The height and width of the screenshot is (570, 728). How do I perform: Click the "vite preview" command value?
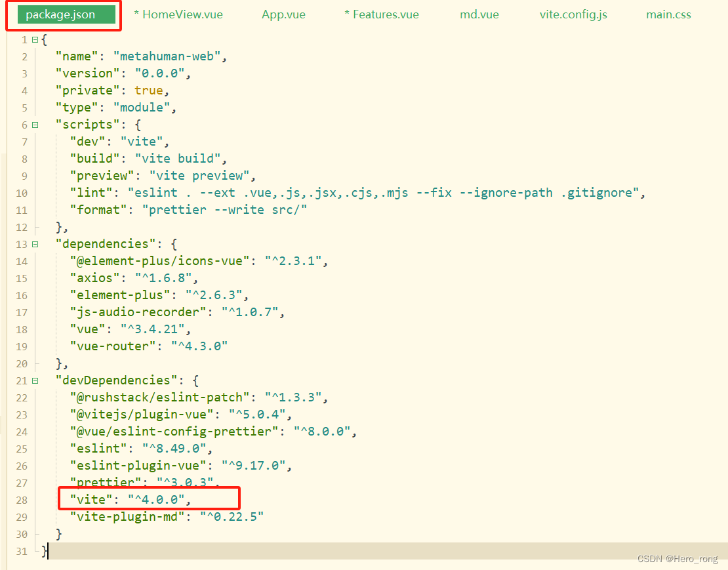pyautogui.click(x=199, y=176)
